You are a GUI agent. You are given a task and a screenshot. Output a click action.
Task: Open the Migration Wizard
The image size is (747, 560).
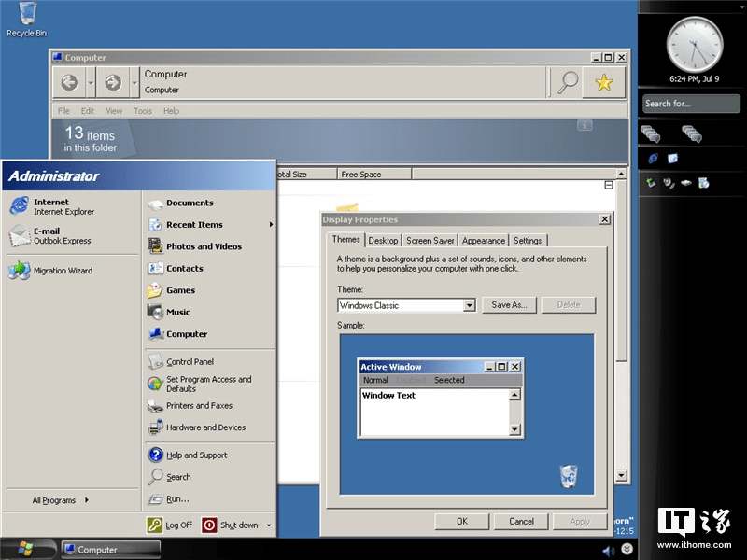(x=65, y=271)
